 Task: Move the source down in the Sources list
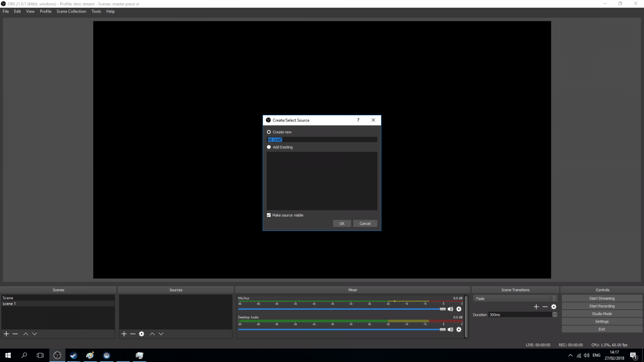(x=161, y=334)
